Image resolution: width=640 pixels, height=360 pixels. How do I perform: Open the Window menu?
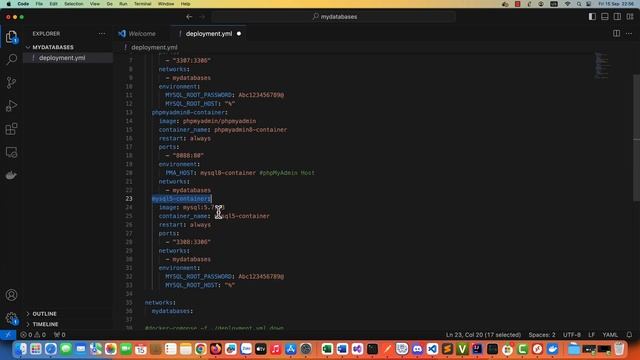(x=166, y=4)
